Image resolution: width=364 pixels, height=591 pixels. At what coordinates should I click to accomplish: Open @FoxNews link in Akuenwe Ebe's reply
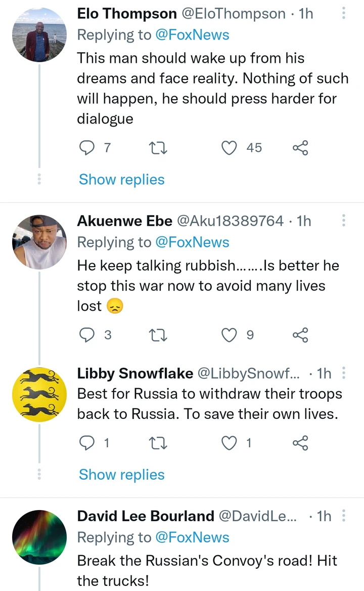[x=192, y=242]
